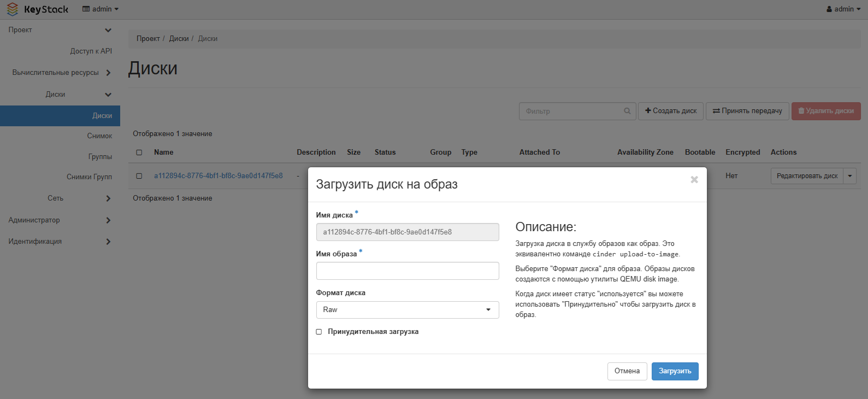
Task: Open the Снимок sidebar item
Action: click(x=99, y=136)
